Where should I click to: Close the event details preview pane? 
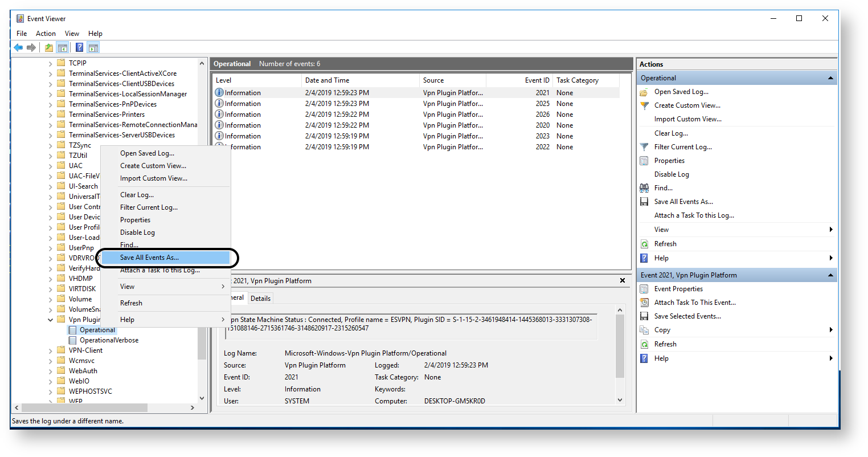pos(621,280)
